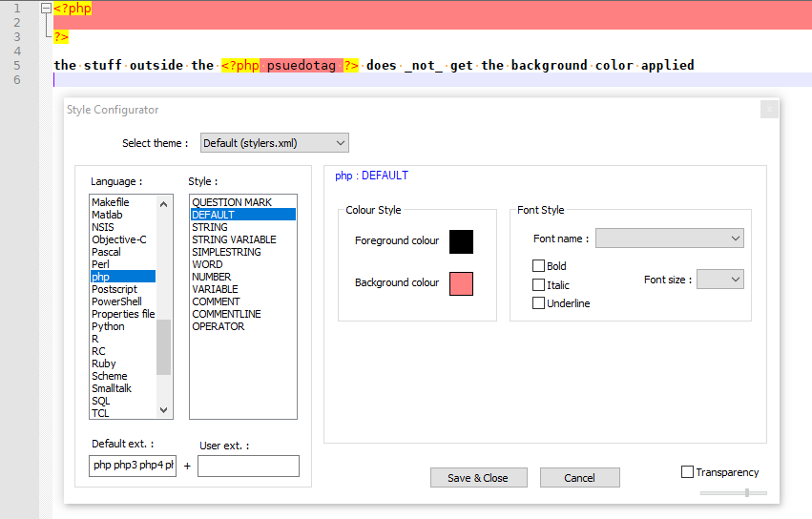Screen dimensions: 812x519
Task: Click the Language list scrollbar thumb
Action: click(x=164, y=347)
